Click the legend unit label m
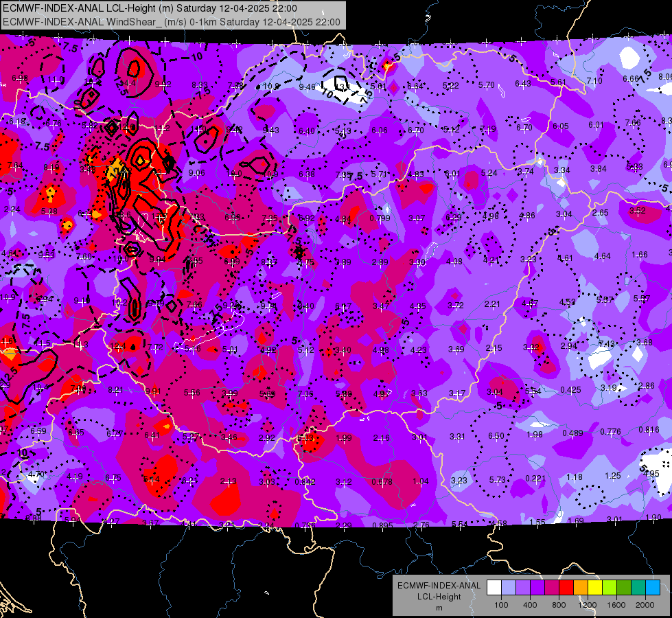Viewport: 672px width, 618px height. pos(439,608)
